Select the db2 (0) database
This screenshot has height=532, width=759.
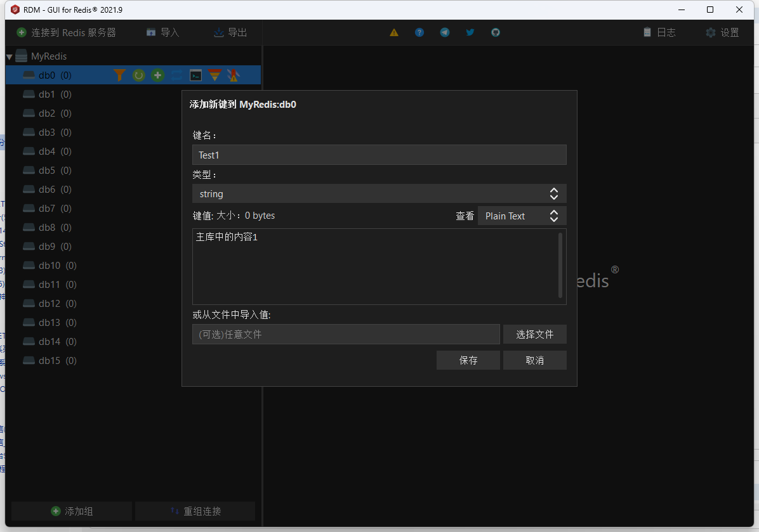pos(55,113)
